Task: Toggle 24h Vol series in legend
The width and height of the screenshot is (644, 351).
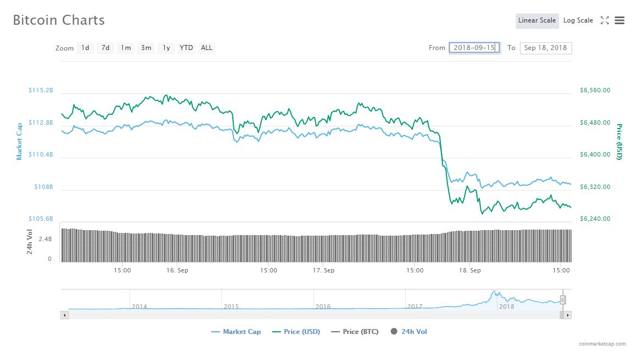Action: tap(408, 332)
